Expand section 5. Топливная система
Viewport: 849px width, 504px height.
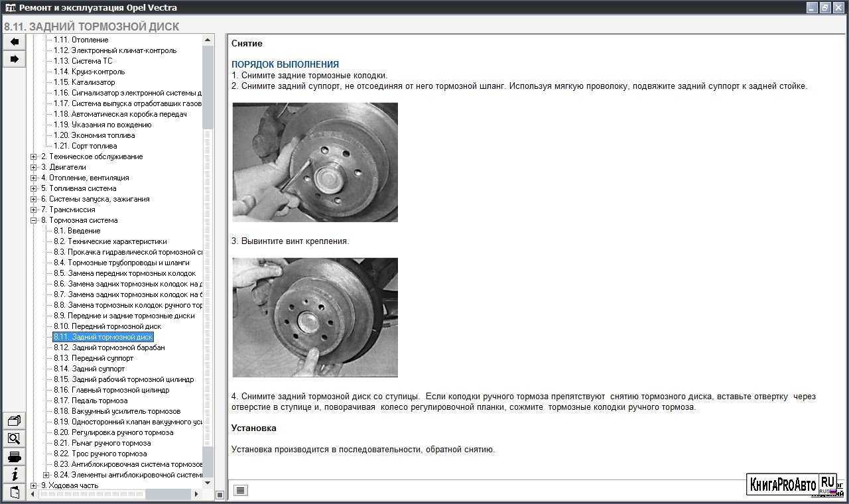(x=34, y=188)
